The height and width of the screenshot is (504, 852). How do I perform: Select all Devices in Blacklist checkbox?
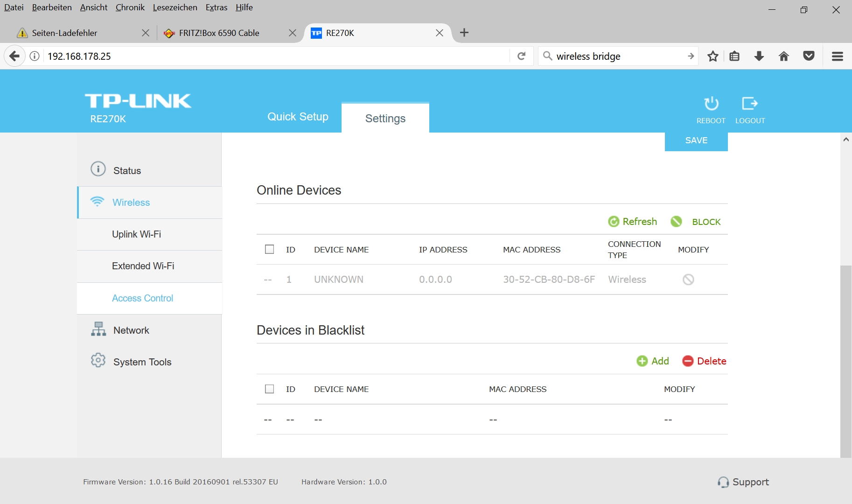click(270, 389)
